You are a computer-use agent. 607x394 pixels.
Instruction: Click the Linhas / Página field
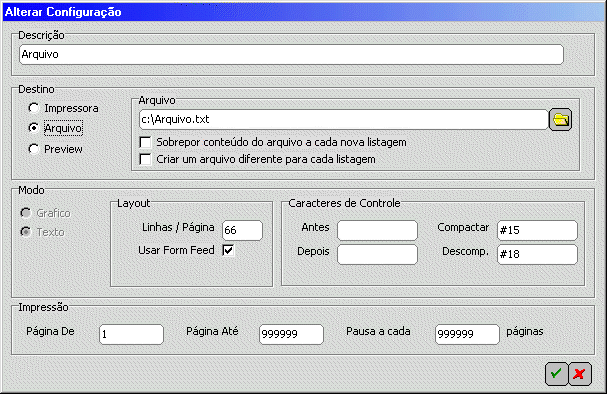point(242,230)
